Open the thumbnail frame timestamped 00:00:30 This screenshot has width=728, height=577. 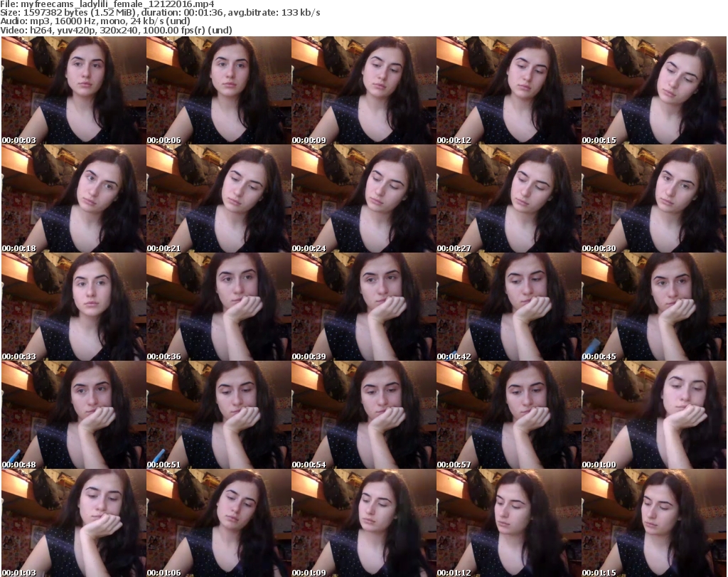point(654,198)
